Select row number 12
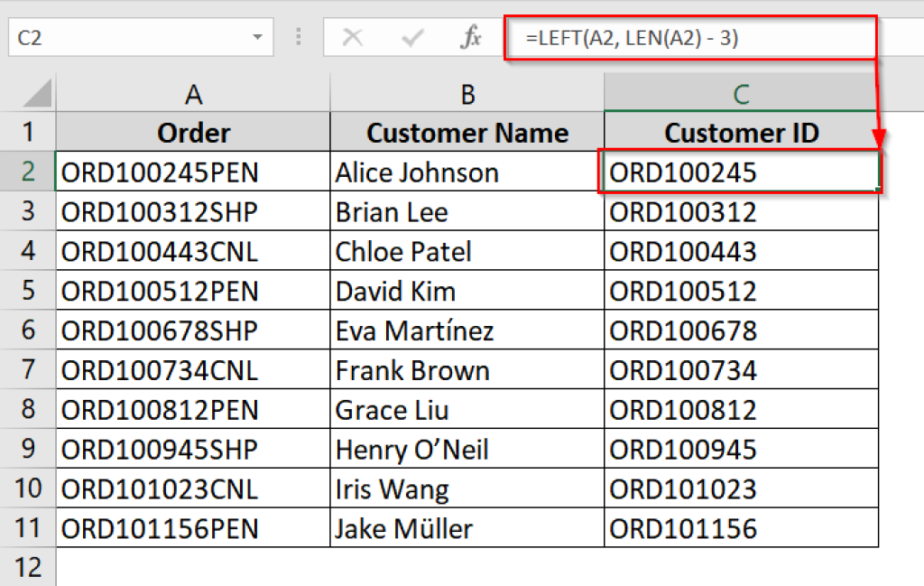The width and height of the screenshot is (924, 586). click(x=28, y=567)
